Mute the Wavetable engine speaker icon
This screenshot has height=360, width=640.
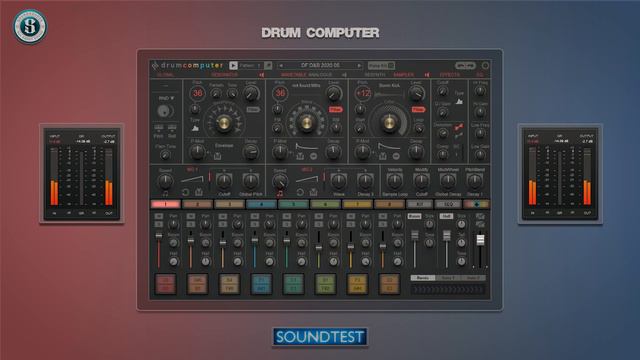tap(344, 75)
